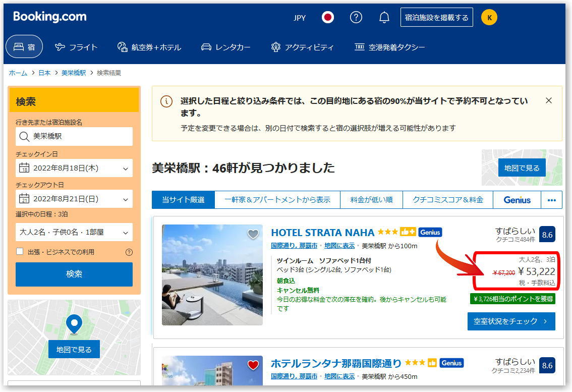The height and width of the screenshot is (392, 572).
Task: Select the 航空券+ホテル tab
Action: (149, 47)
